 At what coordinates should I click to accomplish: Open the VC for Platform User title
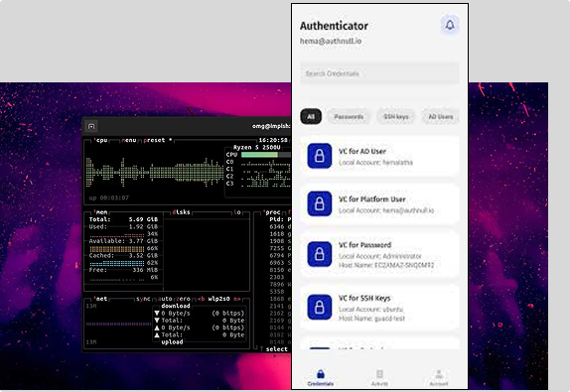371,199
